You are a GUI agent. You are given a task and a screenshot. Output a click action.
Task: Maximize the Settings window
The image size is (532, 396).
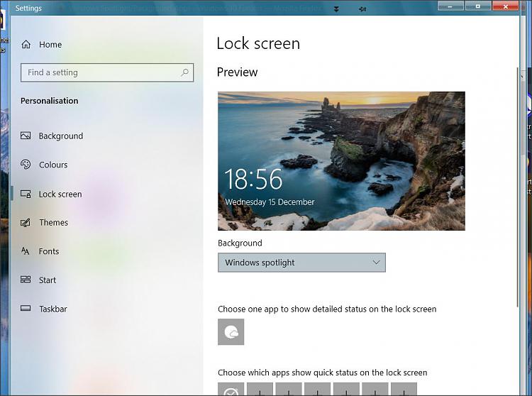pyautogui.click(x=477, y=7)
